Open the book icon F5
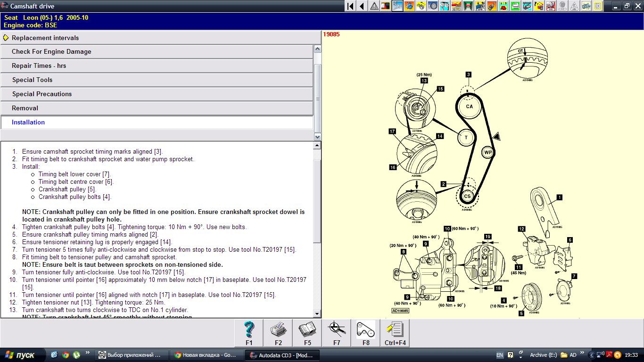This screenshot has width=644, height=362. coord(307,333)
